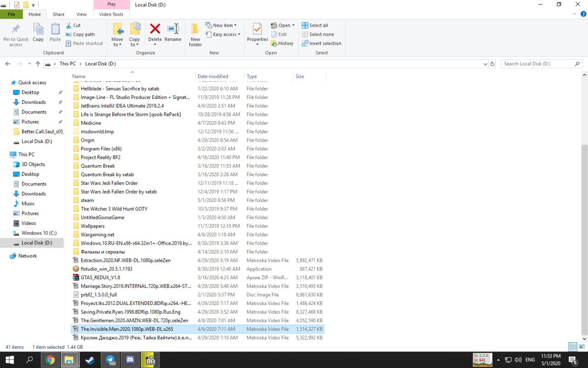Select flstudio_win_20.5.1.1193 application
The height and width of the screenshot is (368, 588).
(106, 269)
